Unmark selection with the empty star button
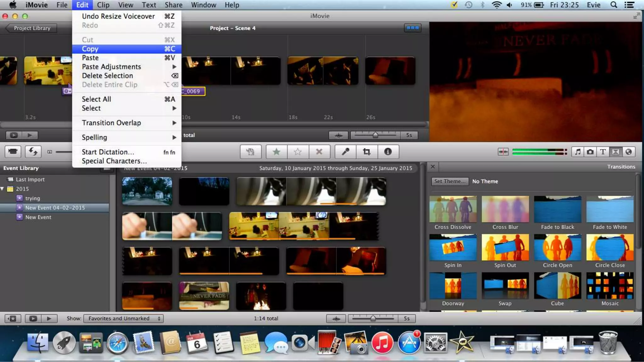This screenshot has height=362, width=644. click(297, 152)
